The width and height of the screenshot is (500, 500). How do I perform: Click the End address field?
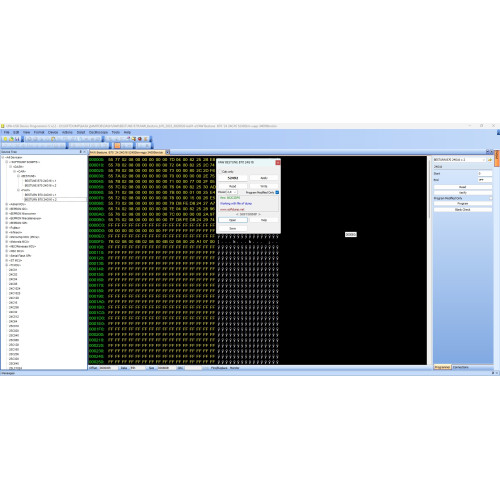coord(485,180)
